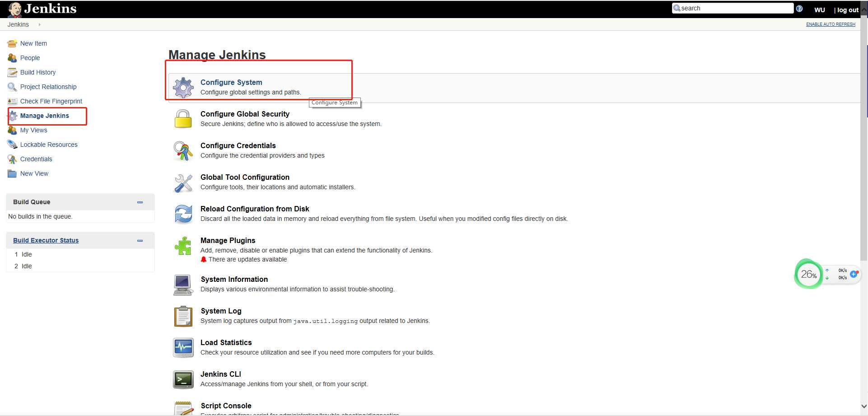868x416 pixels.
Task: Open the System Log link
Action: (221, 311)
